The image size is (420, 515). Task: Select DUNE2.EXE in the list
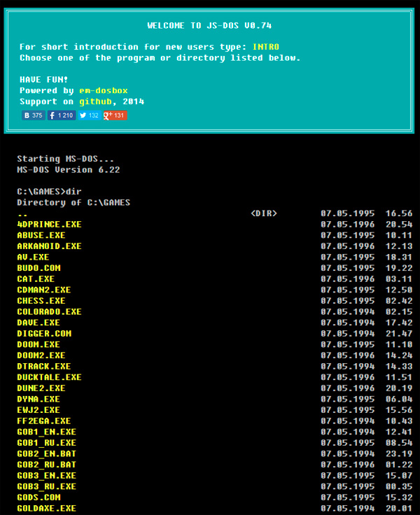coord(41,388)
